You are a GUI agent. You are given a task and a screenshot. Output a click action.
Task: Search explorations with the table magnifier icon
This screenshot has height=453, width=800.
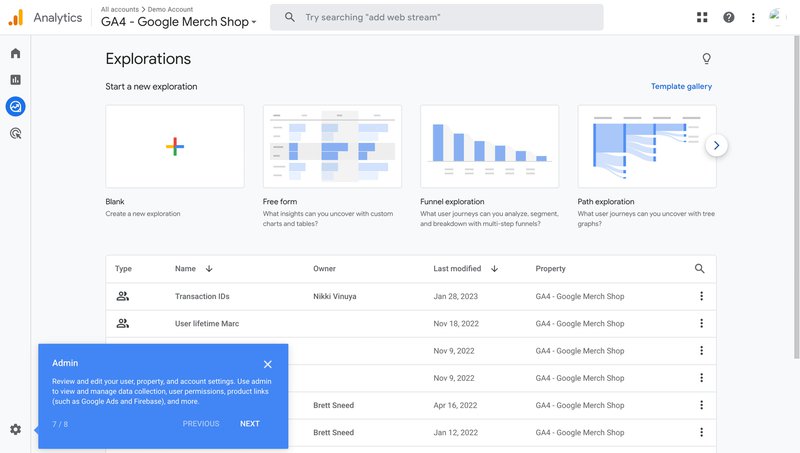pyautogui.click(x=700, y=269)
